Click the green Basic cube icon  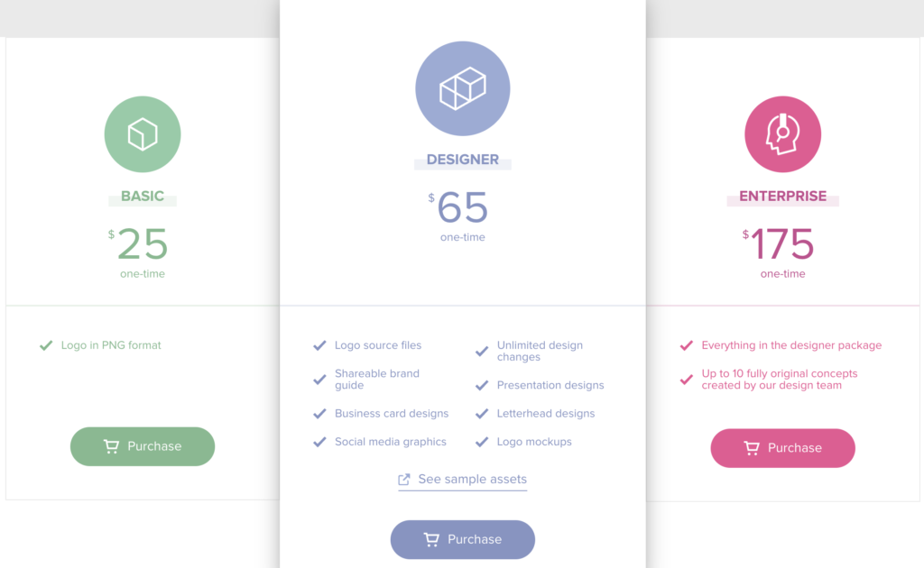click(x=143, y=134)
